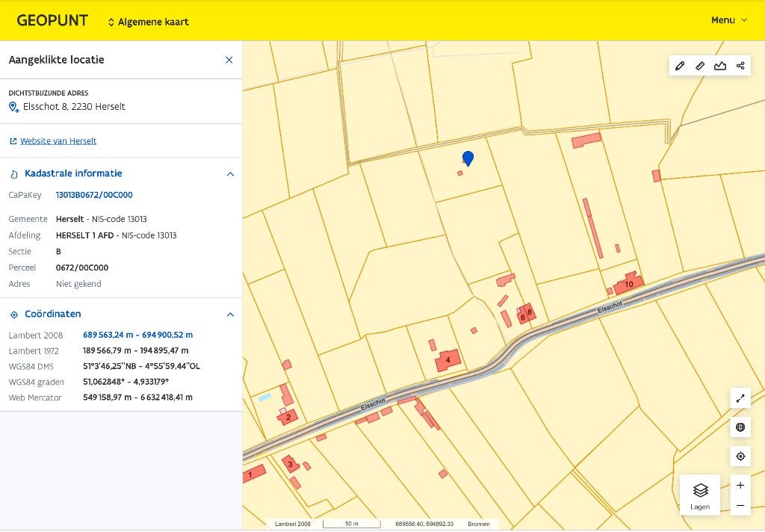Open the Algemene kaart map selector

coord(149,22)
